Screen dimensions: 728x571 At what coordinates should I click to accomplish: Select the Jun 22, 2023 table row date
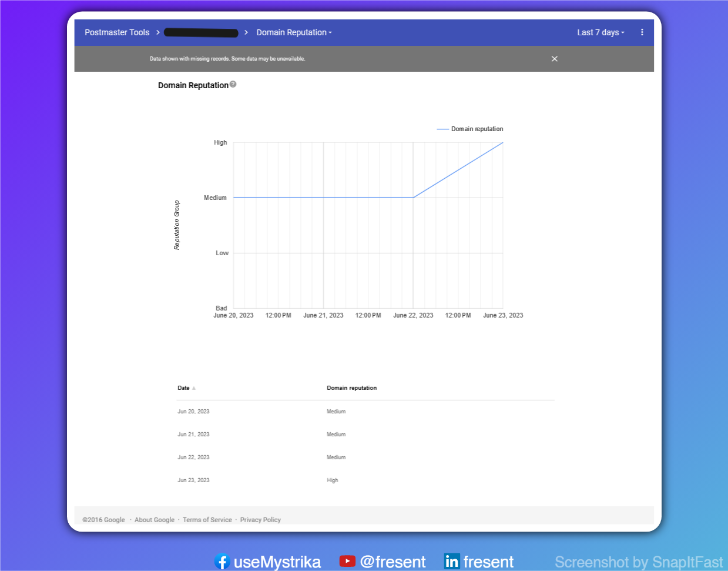click(x=193, y=458)
